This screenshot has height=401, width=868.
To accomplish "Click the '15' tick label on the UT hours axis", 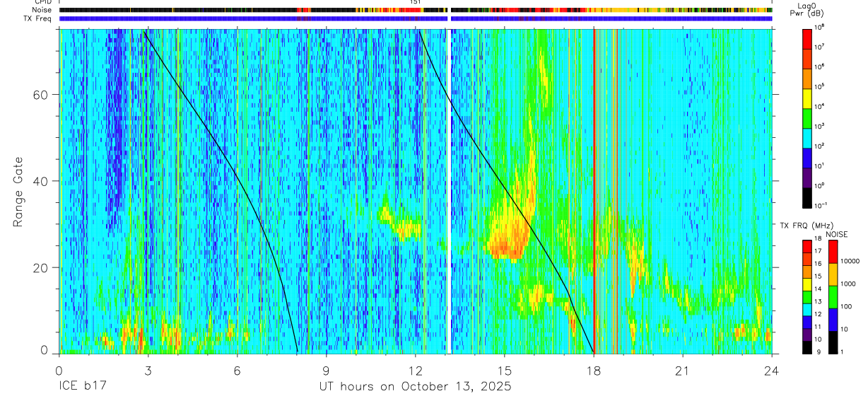I will coord(505,371).
